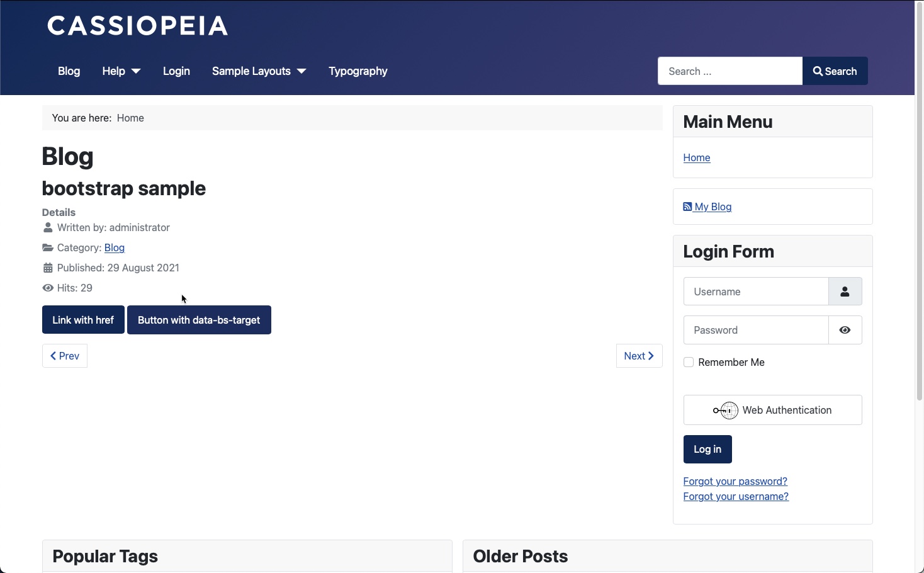Click the left chevron on Prev
This screenshot has height=573, width=924.
coord(54,356)
